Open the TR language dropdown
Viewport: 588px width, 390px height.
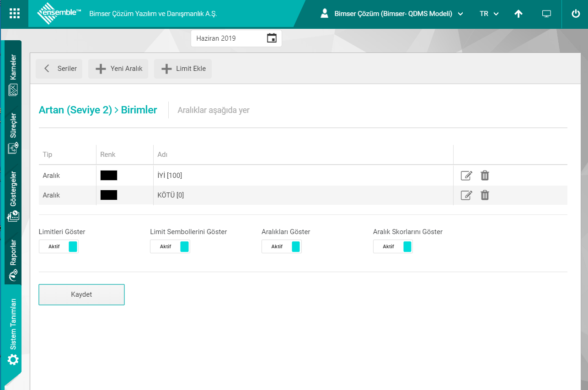coord(489,14)
